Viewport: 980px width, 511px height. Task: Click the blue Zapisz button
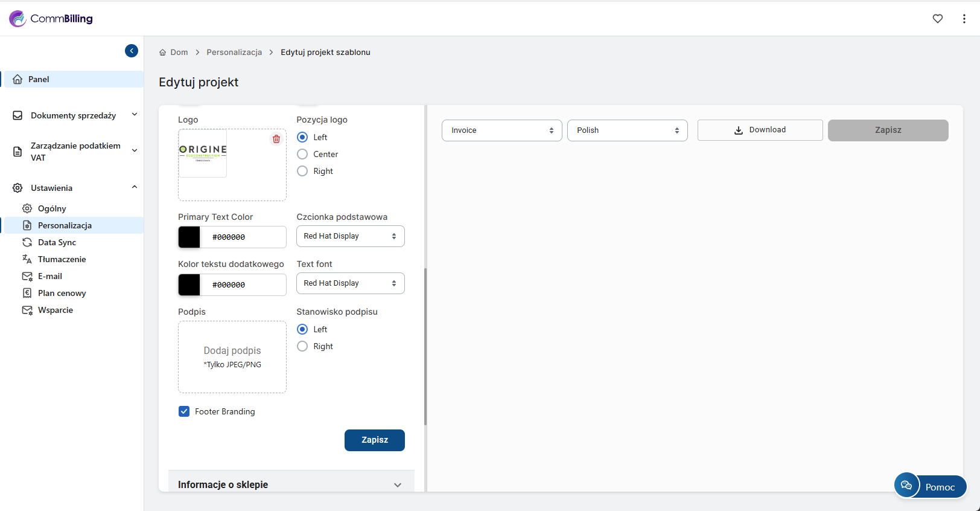coord(374,440)
